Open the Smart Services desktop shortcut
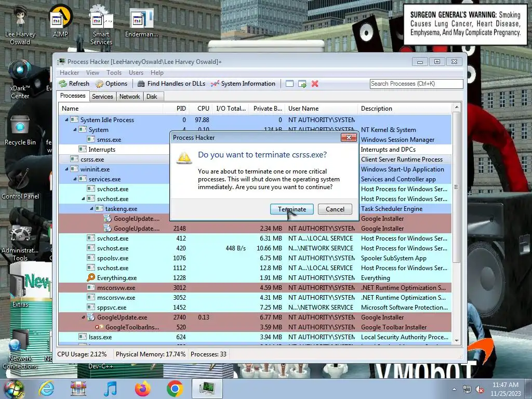 101,24
